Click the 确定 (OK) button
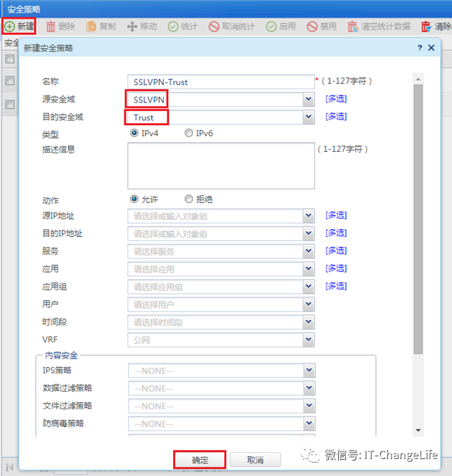This screenshot has width=452, height=476. tap(200, 460)
